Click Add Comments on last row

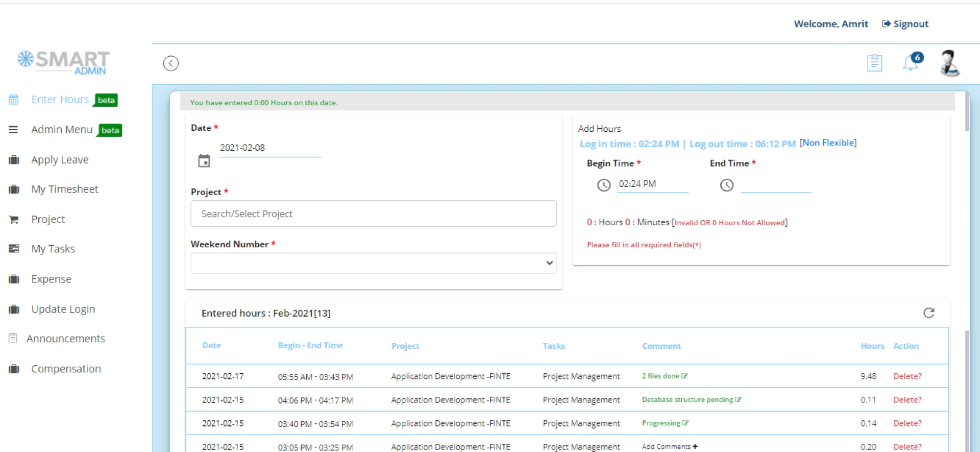(x=669, y=447)
